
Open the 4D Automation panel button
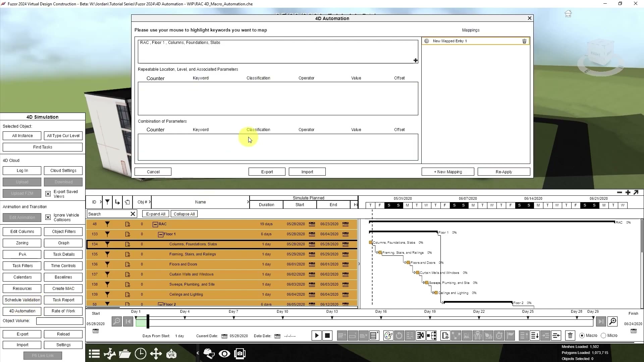click(x=22, y=311)
